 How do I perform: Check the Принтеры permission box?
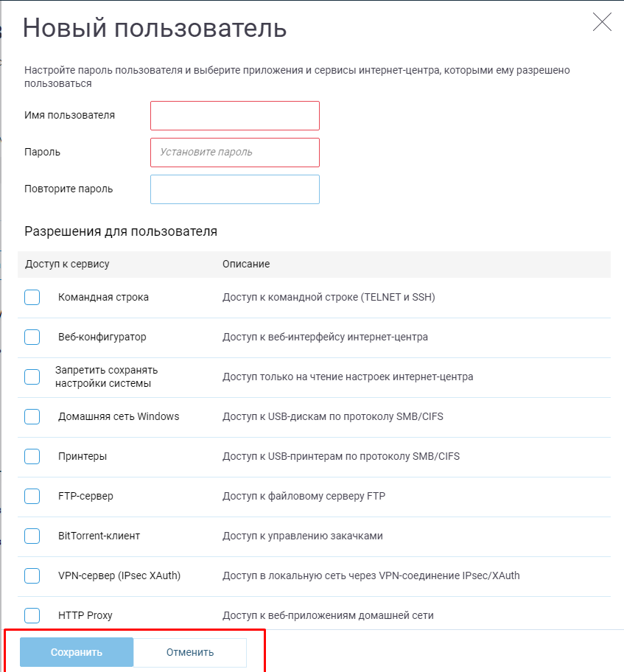(x=32, y=456)
